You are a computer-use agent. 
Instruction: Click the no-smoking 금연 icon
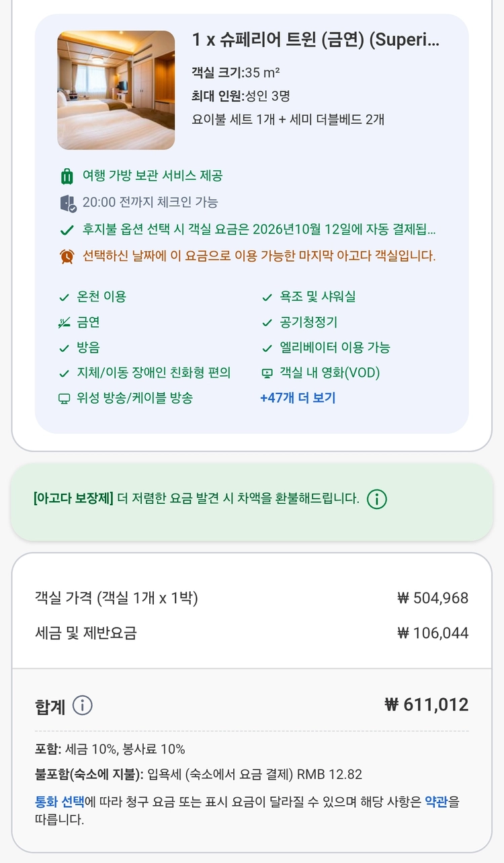click(x=65, y=322)
